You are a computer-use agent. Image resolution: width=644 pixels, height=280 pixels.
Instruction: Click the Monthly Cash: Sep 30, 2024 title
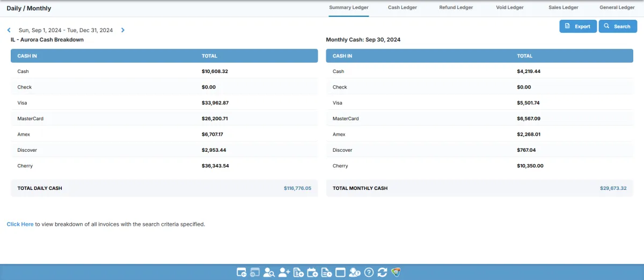click(x=363, y=40)
